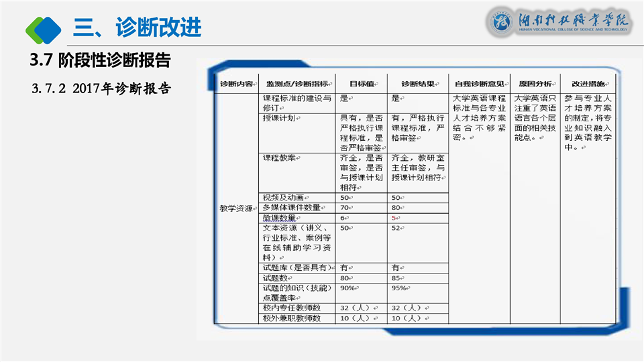Click the 校外兼职教师数 indicator cell

pos(292,318)
